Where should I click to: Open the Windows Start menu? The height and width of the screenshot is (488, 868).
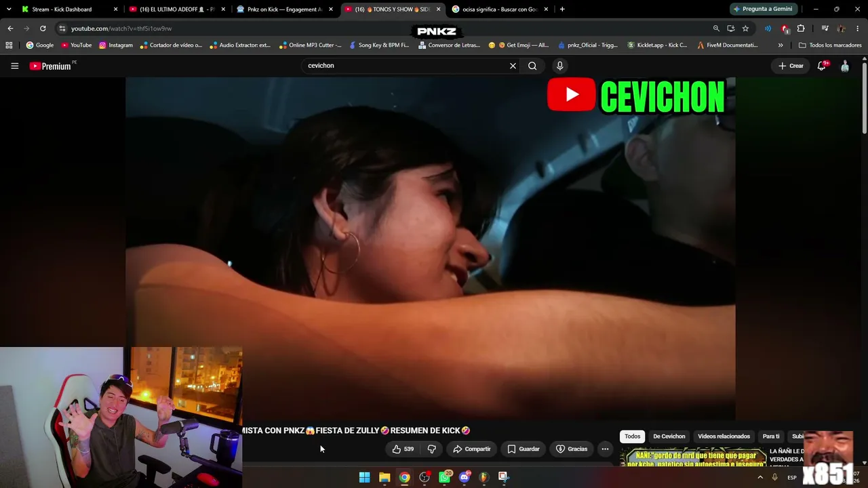click(364, 477)
